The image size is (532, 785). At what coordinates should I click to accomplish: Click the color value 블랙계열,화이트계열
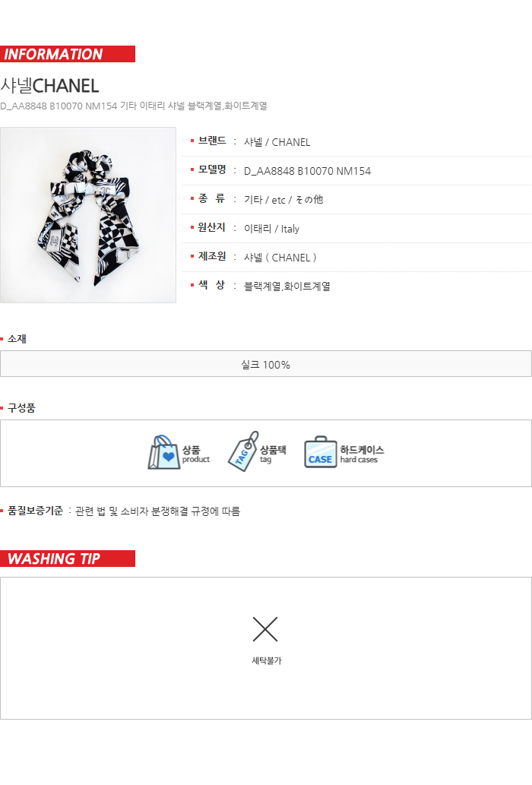pyautogui.click(x=287, y=286)
